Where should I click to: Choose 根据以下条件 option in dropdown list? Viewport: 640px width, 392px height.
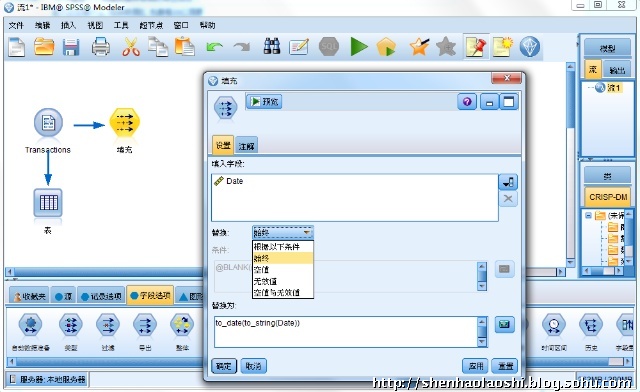click(x=283, y=247)
